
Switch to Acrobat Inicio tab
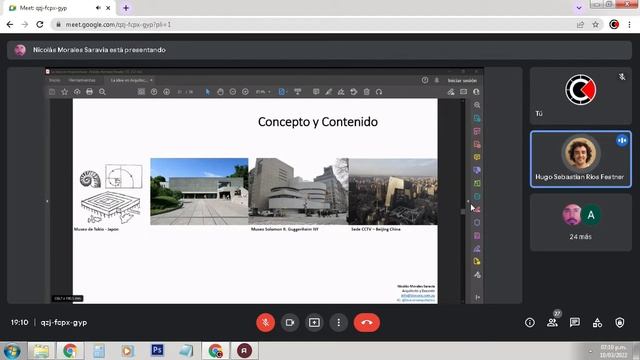55,80
